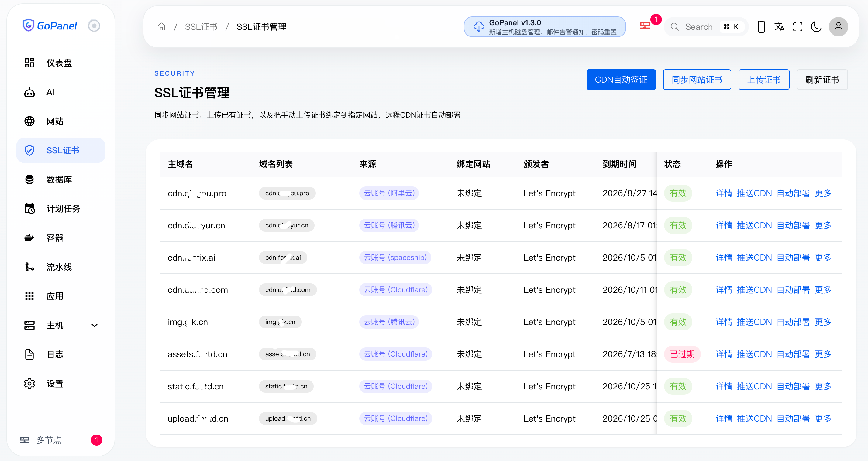The width and height of the screenshot is (868, 461).
Task: Click 自动部署 in the spaceship row
Action: [793, 258]
